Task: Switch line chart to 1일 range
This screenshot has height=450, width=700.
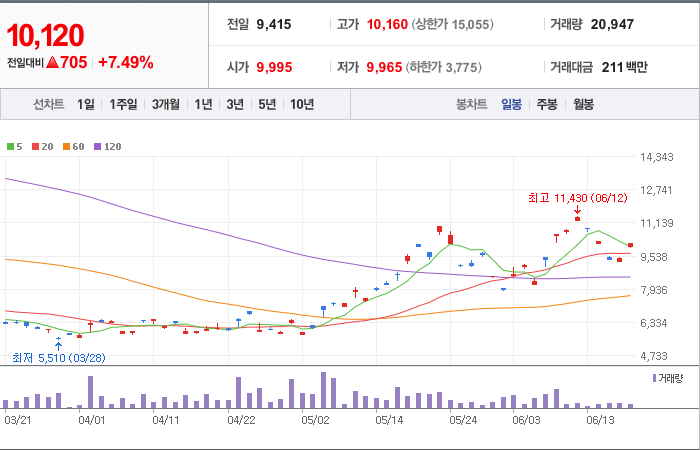Action: click(x=86, y=104)
